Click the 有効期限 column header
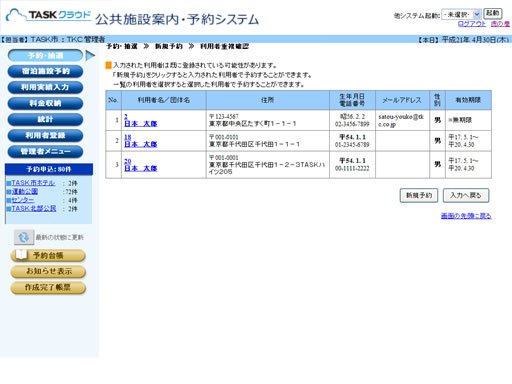Screen dimensions: 512x384 pyautogui.click(x=468, y=100)
